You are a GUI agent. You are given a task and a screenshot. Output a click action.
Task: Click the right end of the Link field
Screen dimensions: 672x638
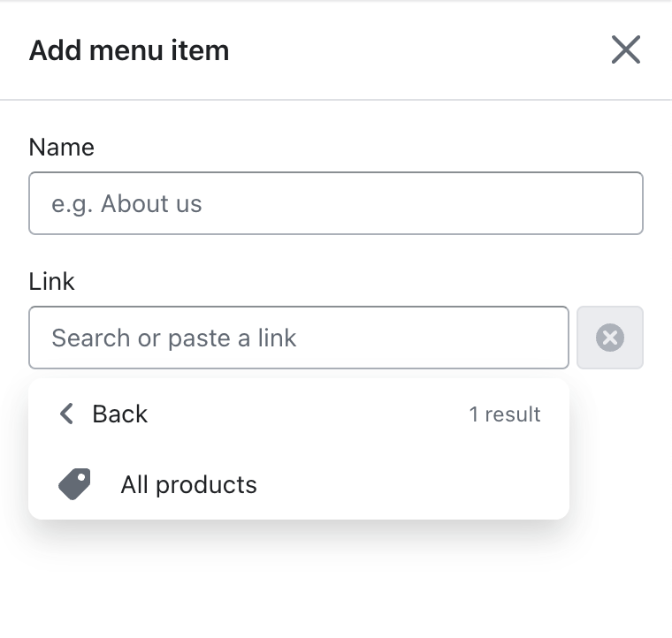[x=548, y=338]
